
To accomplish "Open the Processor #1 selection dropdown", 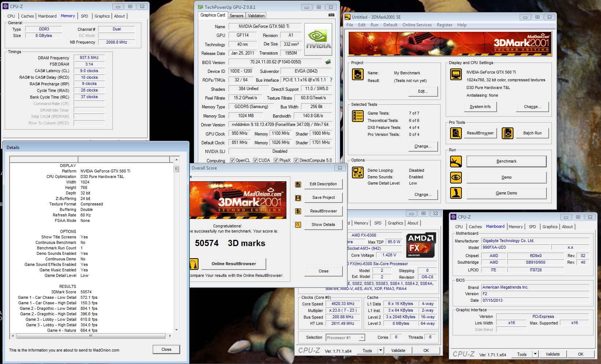I will pos(362,338).
